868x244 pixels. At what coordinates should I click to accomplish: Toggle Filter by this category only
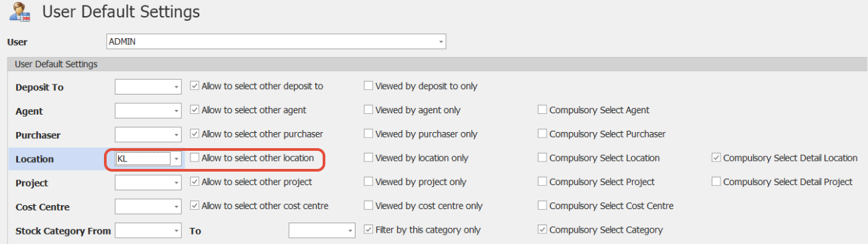pos(368,230)
